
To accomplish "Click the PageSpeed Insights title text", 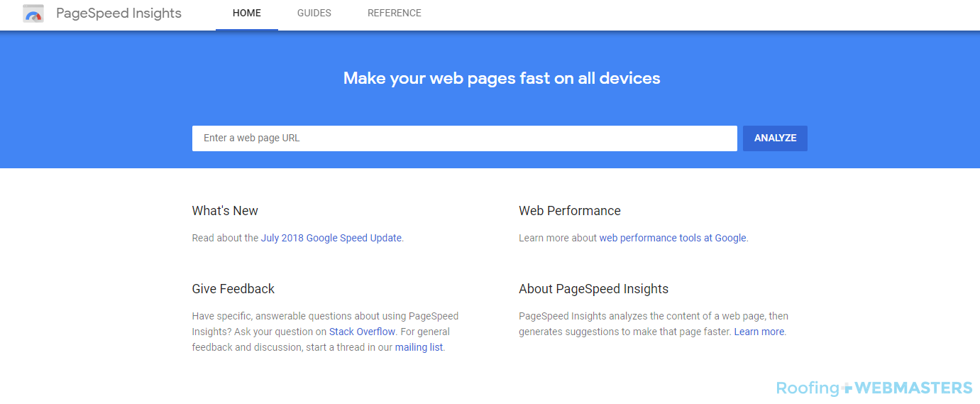I will click(119, 13).
